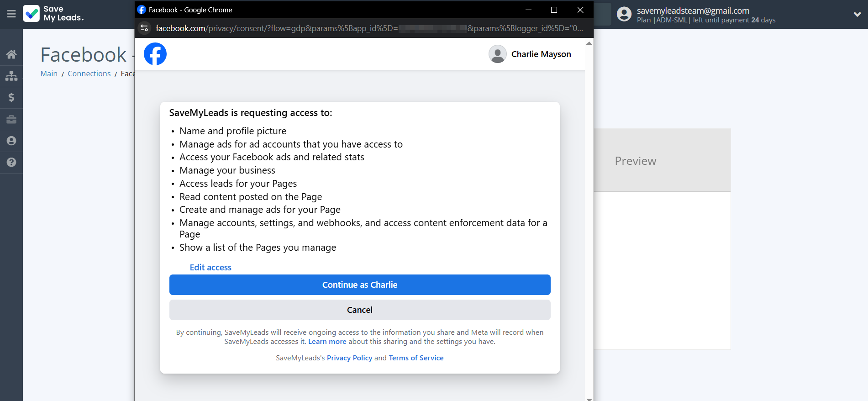This screenshot has height=401, width=868.
Task: Open the billing dollar sidebar icon
Action: [11, 97]
